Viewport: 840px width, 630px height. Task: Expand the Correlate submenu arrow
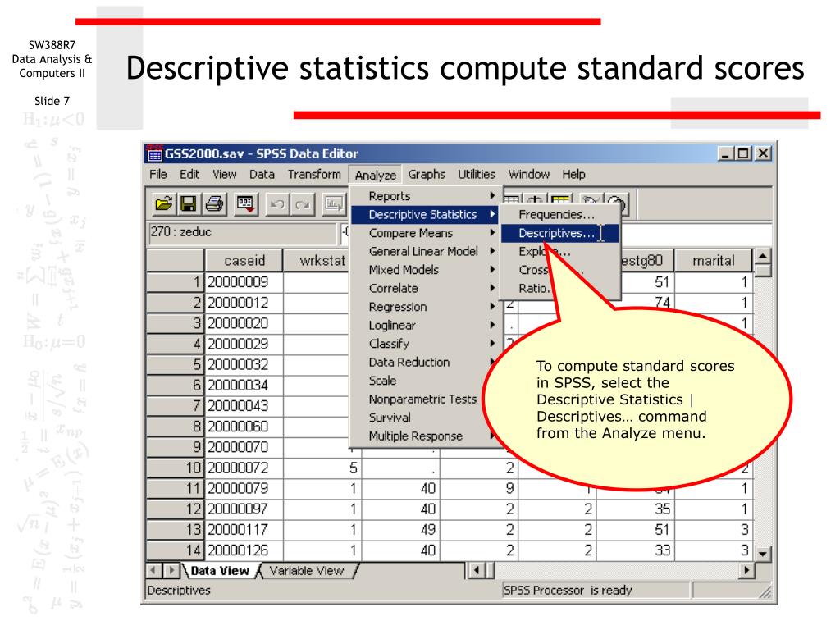coord(492,288)
